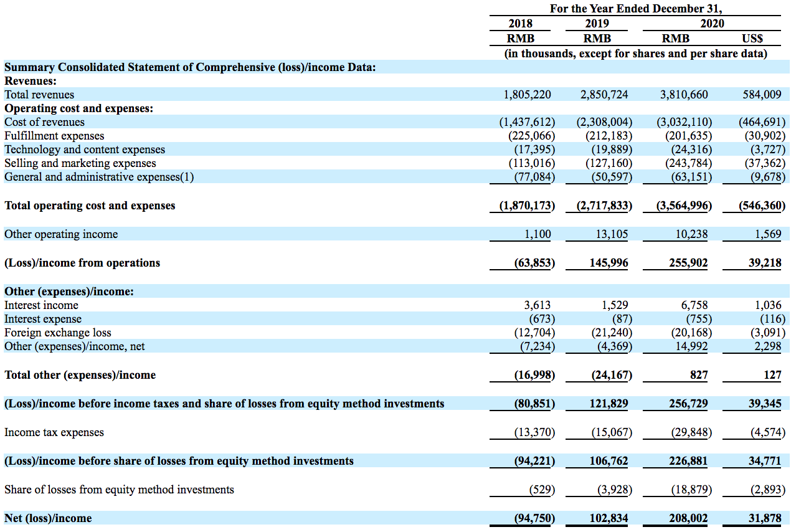Select 2019 total operating cost (2,717,833)
The width and height of the screenshot is (791, 532).
coord(604,206)
